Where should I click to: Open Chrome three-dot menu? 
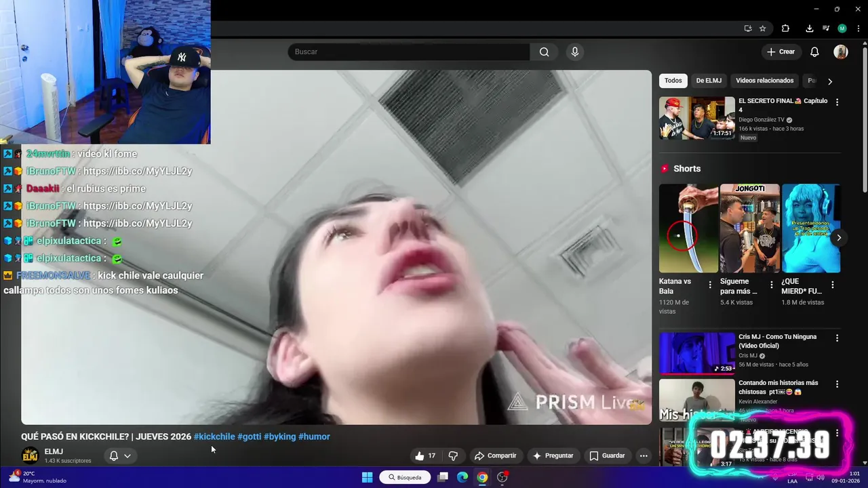point(858,28)
